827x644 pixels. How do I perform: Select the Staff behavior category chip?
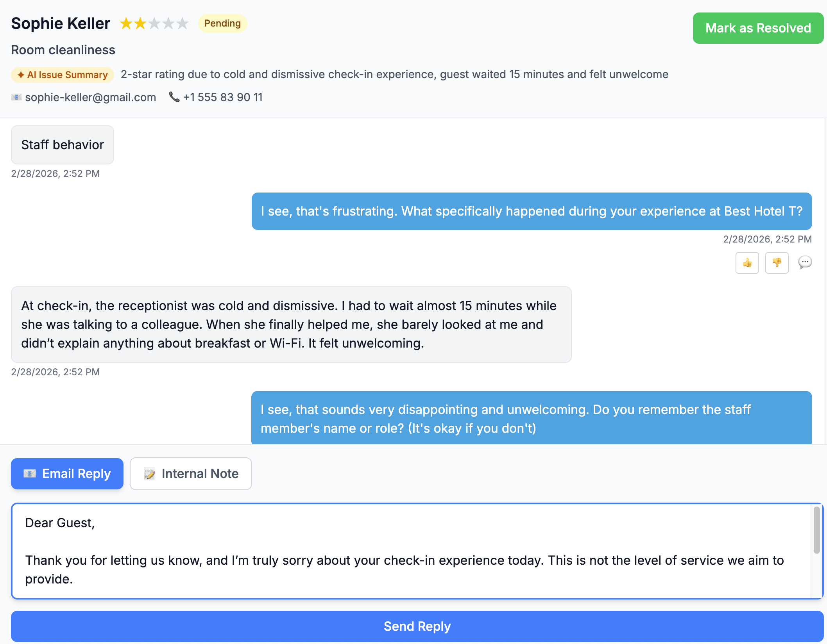pos(62,145)
